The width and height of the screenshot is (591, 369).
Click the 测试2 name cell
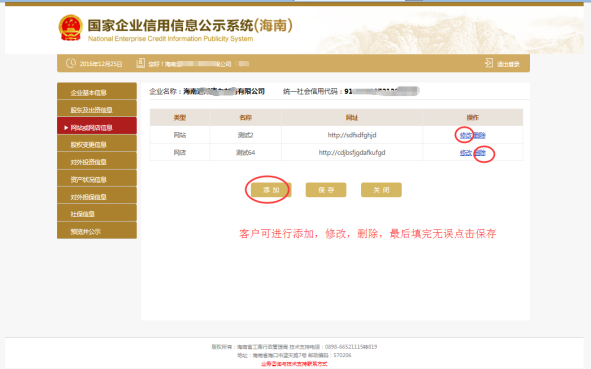click(245, 135)
